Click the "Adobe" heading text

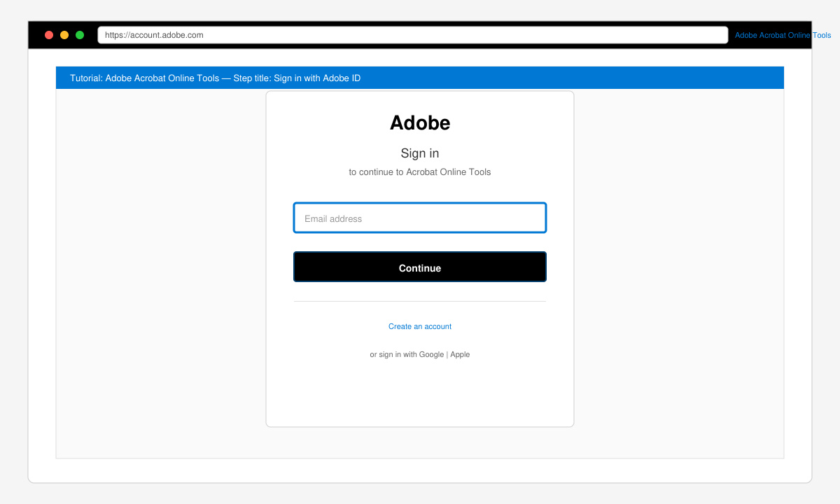pyautogui.click(x=420, y=122)
